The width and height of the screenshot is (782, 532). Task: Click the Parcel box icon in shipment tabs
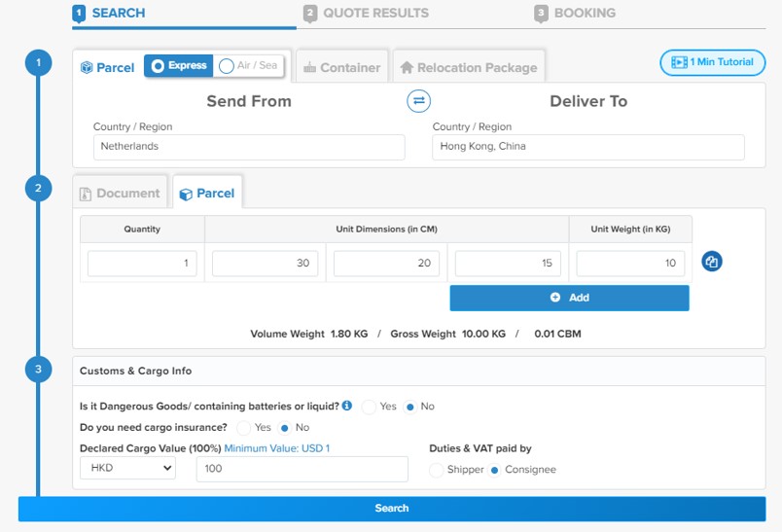coord(87,67)
